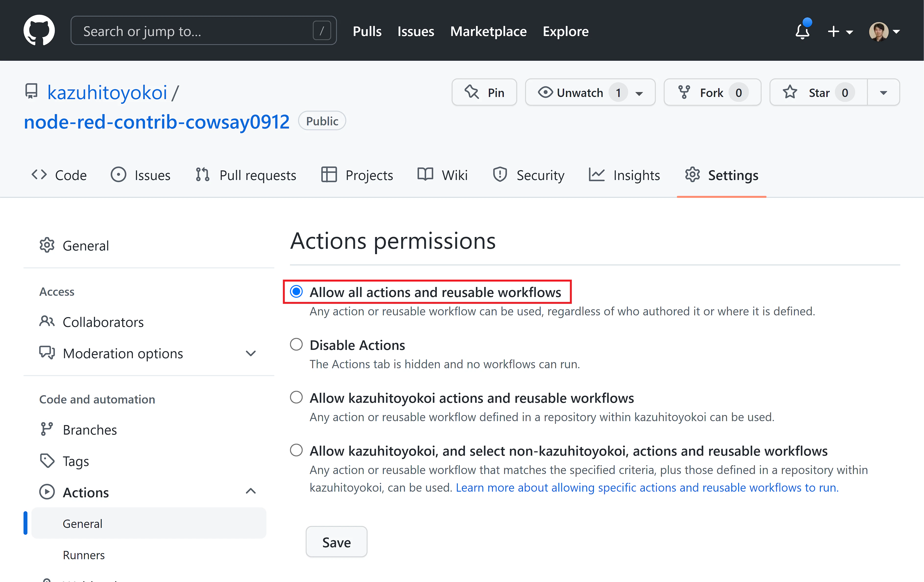Open the Wiki tab
This screenshot has height=582, width=924.
click(x=443, y=175)
